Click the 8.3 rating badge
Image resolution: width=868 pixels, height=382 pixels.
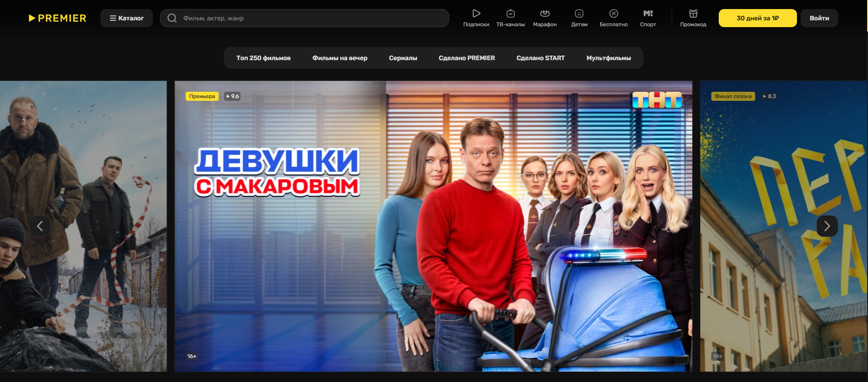coord(769,96)
